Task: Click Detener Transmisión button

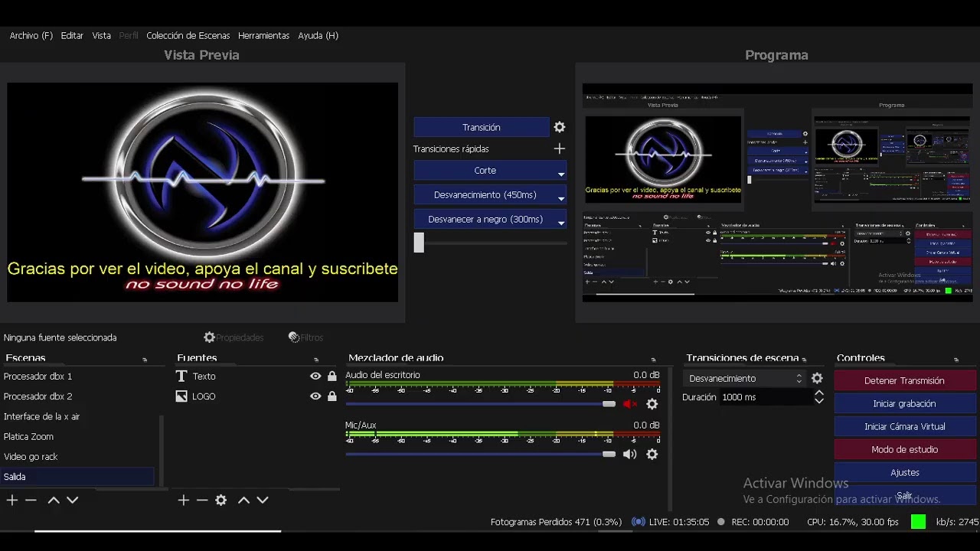Action: 905,380
